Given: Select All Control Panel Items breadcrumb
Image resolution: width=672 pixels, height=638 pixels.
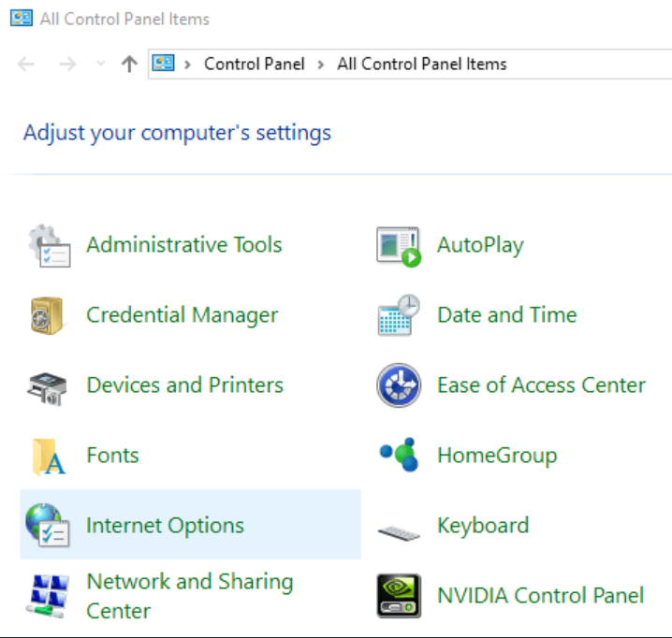Looking at the screenshot, I should (x=421, y=65).
